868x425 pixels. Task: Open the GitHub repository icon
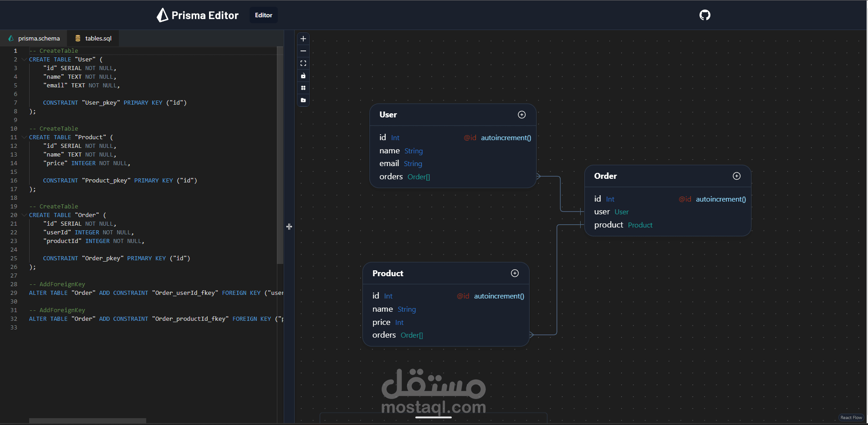tap(705, 15)
